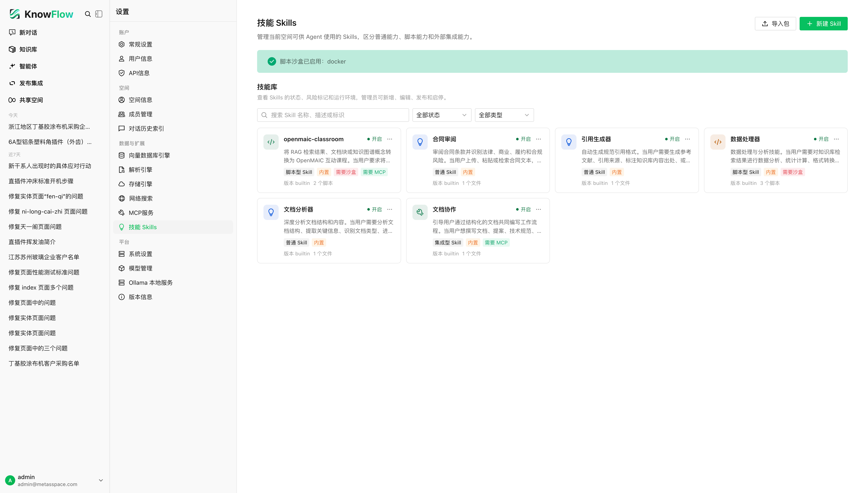Open more options on 数据处理器 card
This screenshot has width=868, height=493.
click(x=837, y=139)
